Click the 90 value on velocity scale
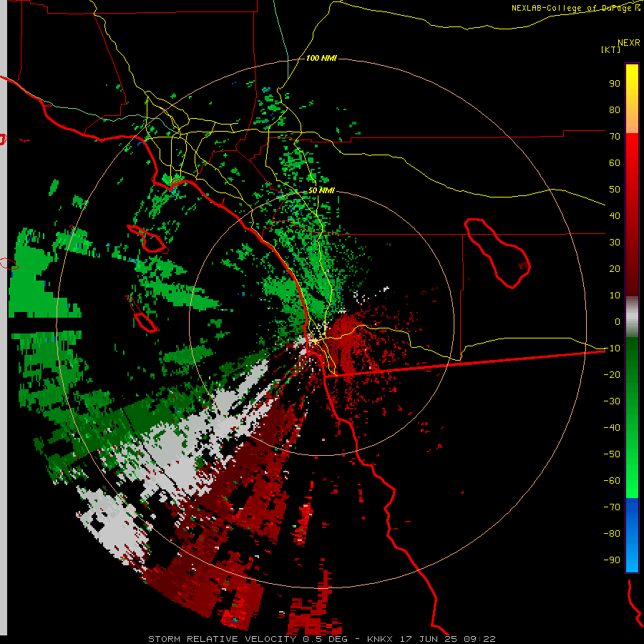 point(615,84)
